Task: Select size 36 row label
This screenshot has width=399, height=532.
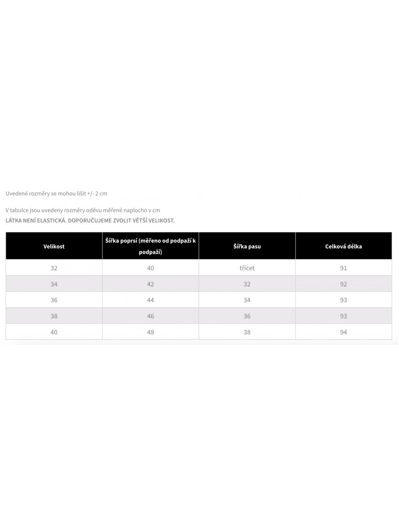Action: pos(54,300)
